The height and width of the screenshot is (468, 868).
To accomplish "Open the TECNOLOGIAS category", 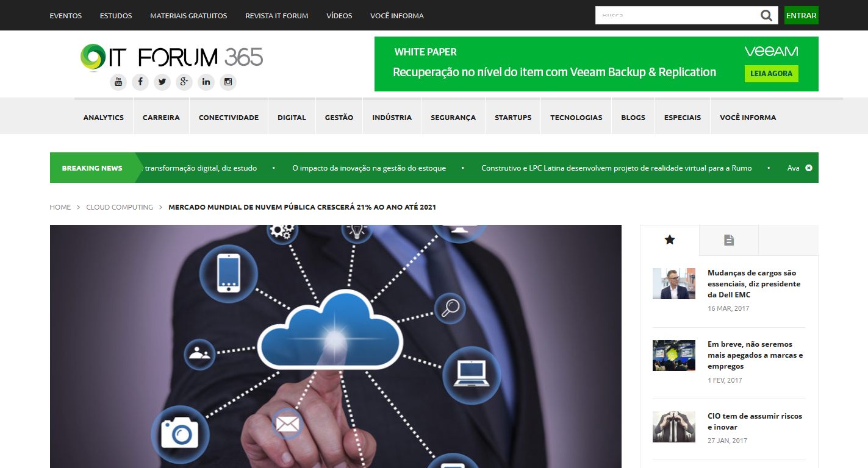I will pyautogui.click(x=576, y=118).
